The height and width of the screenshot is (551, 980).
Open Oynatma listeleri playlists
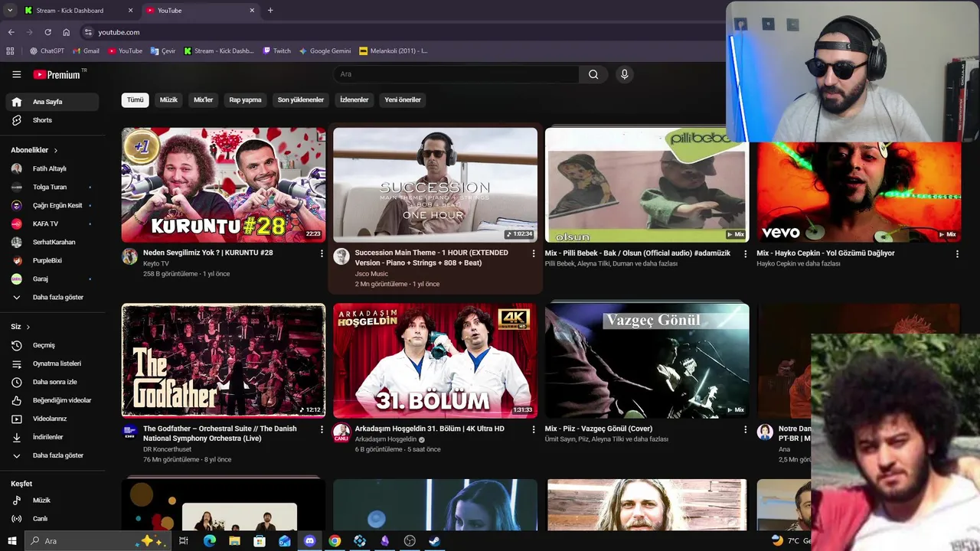[52, 364]
